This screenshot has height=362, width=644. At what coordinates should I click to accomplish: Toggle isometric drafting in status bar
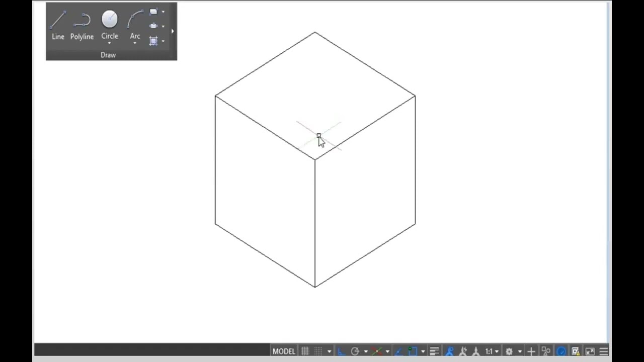(377, 351)
